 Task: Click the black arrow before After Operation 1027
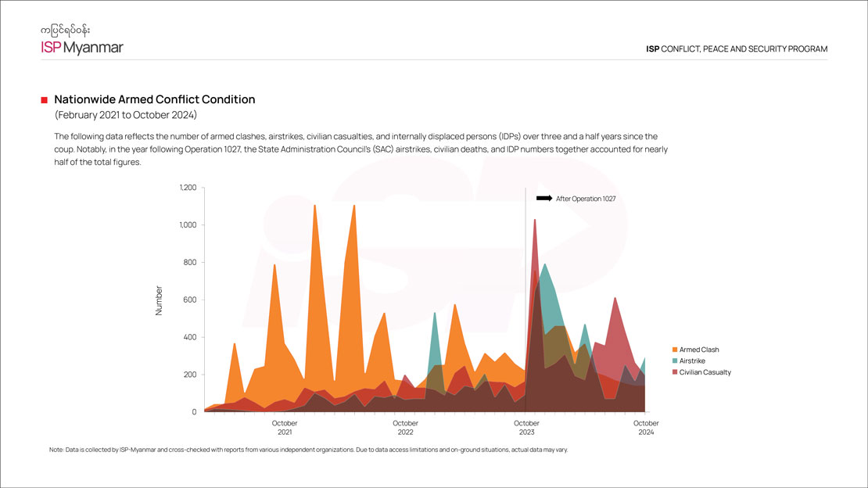pyautogui.click(x=544, y=199)
